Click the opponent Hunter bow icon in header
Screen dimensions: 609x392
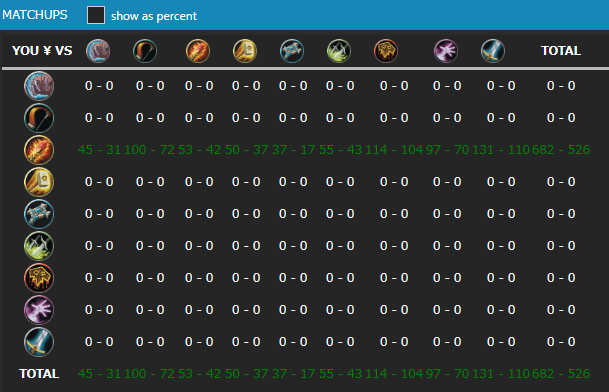tap(145, 51)
